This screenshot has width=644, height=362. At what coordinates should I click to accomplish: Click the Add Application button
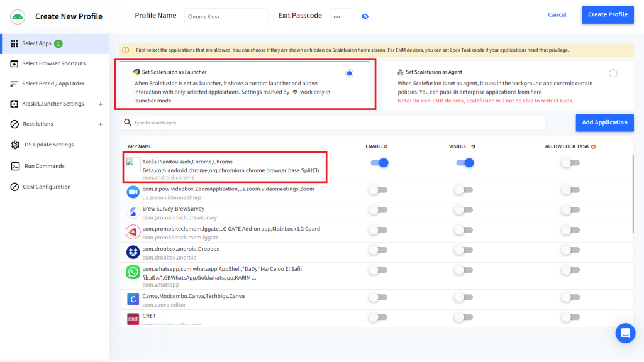pos(604,123)
